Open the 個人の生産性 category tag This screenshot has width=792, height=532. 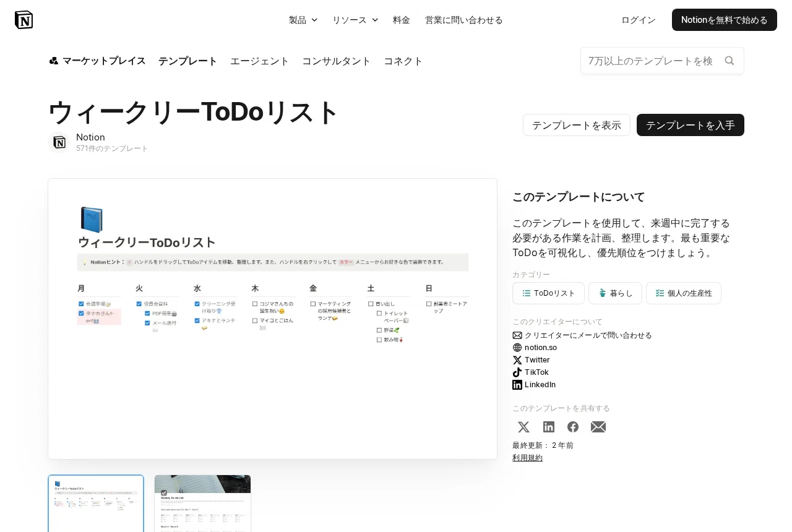[x=684, y=293]
